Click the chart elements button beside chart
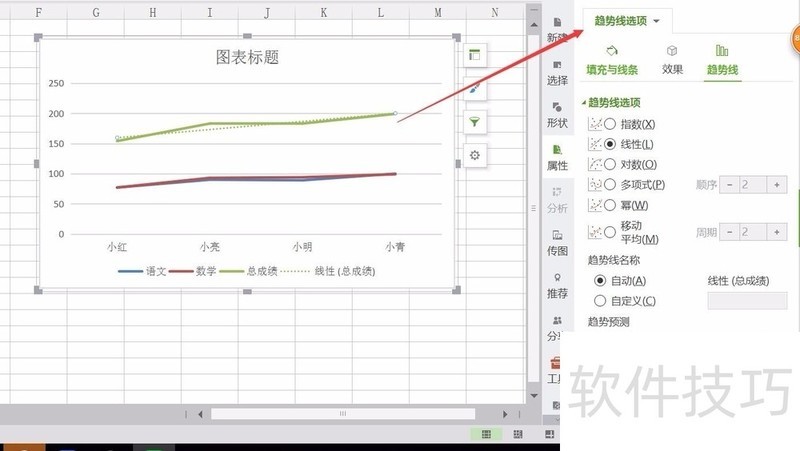 [x=474, y=55]
